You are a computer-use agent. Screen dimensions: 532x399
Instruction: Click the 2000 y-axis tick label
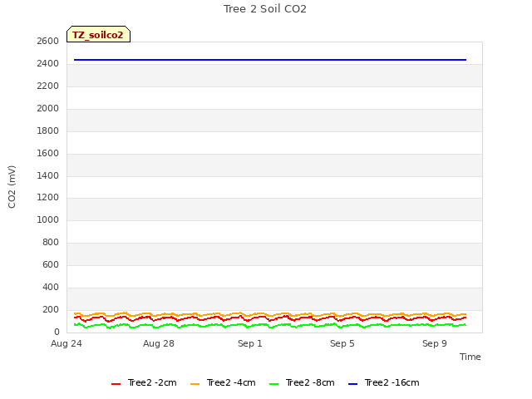click(x=48, y=109)
